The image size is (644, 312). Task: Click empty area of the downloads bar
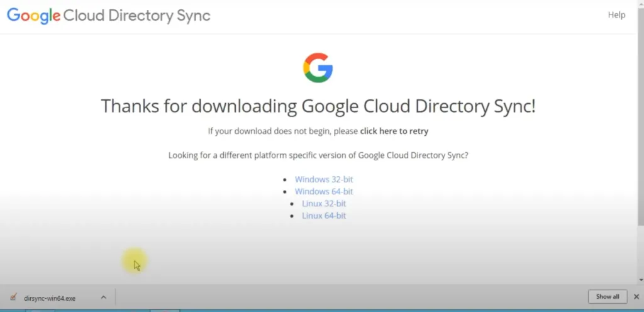coord(346,298)
